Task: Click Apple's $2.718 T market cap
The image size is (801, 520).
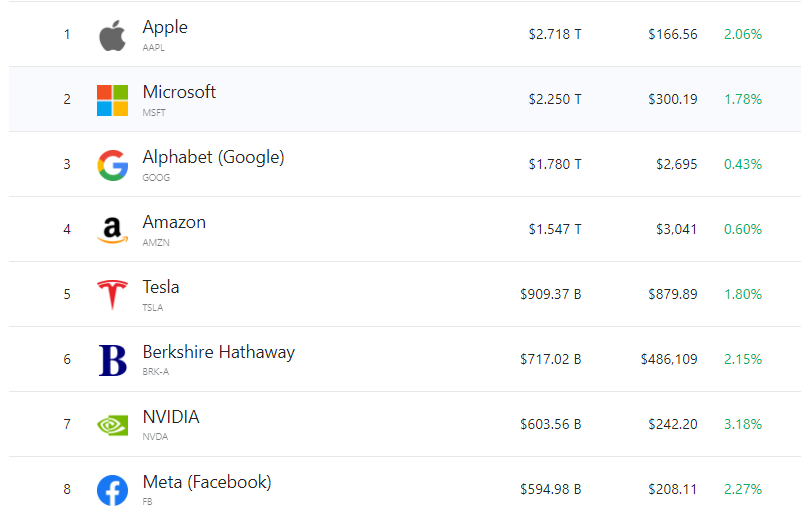Action: point(555,34)
